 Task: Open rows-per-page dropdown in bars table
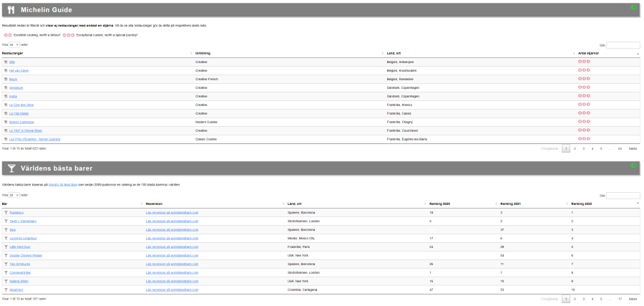click(x=14, y=195)
